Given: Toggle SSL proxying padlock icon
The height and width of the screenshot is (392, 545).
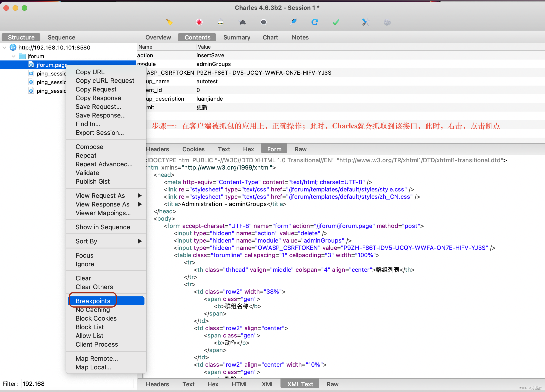Looking at the screenshot, I should pyautogui.click(x=221, y=22).
